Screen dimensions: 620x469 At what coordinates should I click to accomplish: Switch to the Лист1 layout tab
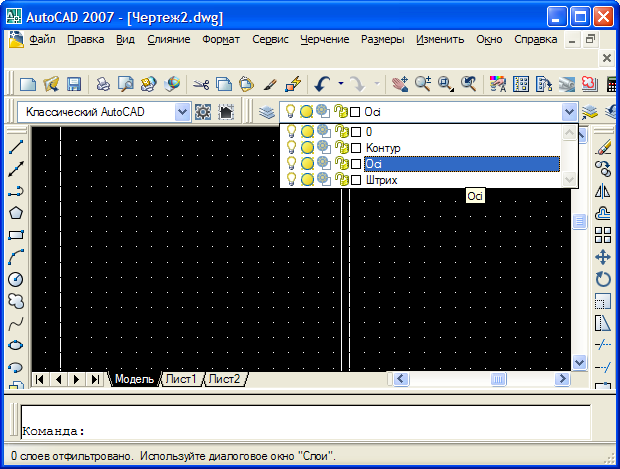coord(181,379)
